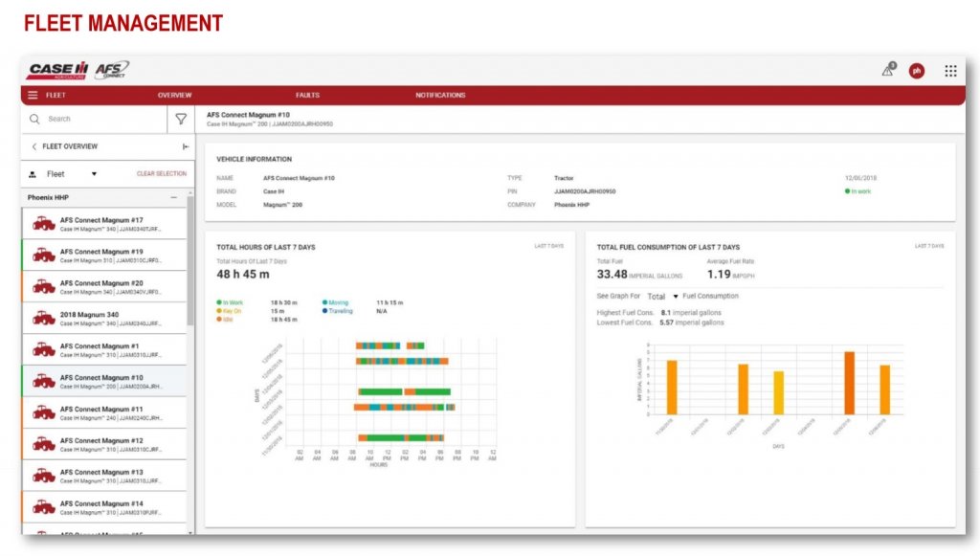Click the PIN value JJAM0200AJRH00950

[585, 191]
